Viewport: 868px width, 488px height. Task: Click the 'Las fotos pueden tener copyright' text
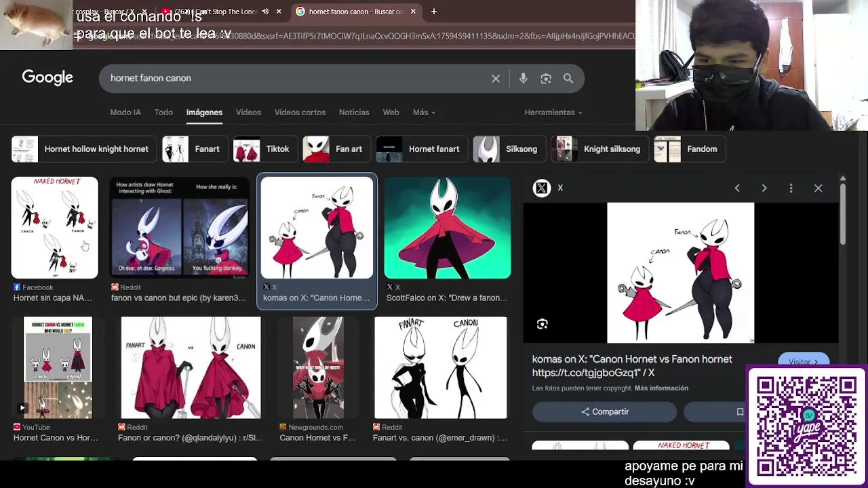582,388
